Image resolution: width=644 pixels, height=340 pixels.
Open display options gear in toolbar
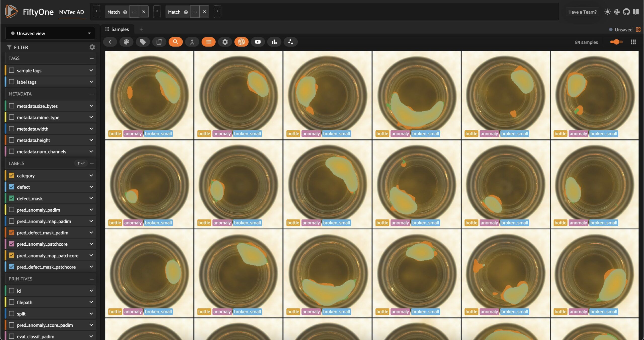pyautogui.click(x=225, y=42)
